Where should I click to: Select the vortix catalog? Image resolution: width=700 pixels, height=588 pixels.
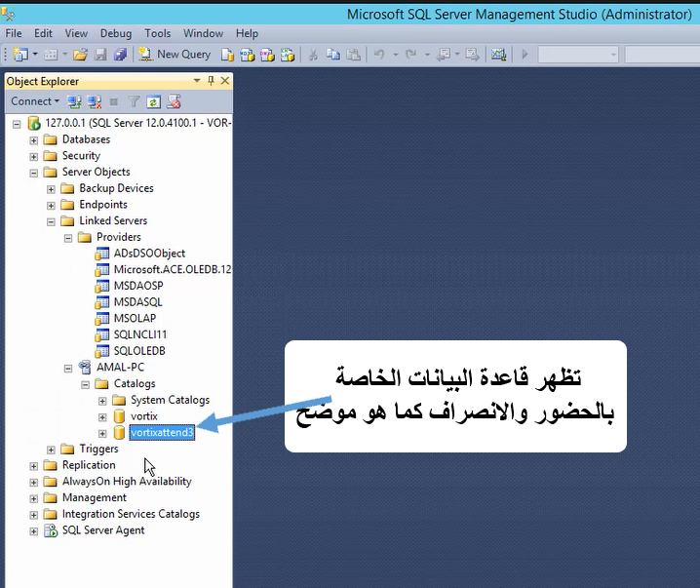pos(144,416)
